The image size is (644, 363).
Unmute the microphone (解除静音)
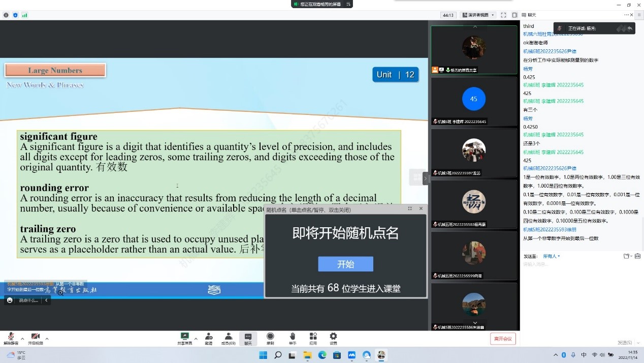pos(11,339)
